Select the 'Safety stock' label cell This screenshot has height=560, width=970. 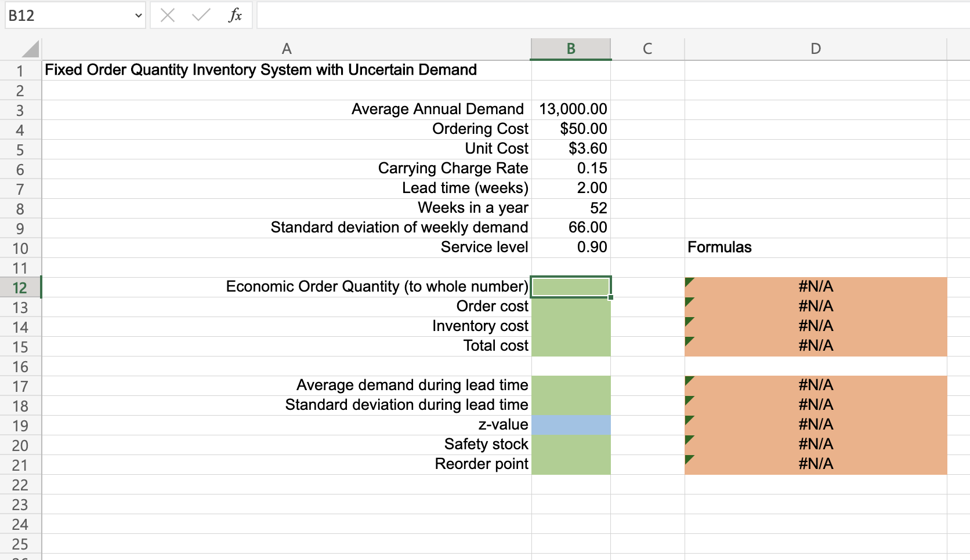coord(287,445)
